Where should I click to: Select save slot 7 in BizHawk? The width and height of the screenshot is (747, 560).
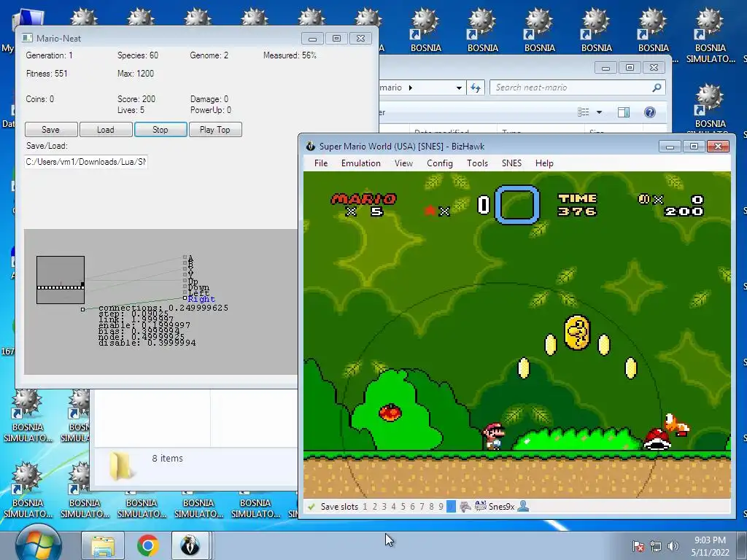pyautogui.click(x=422, y=507)
